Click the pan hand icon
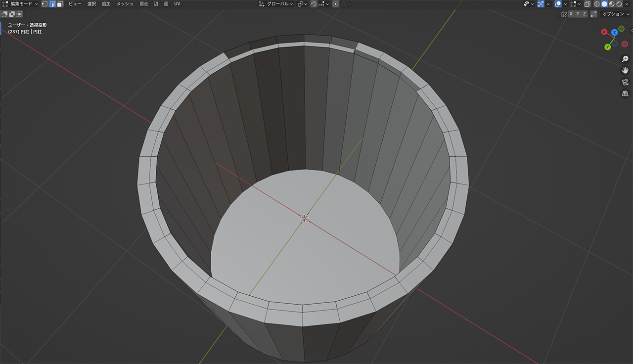 625,71
